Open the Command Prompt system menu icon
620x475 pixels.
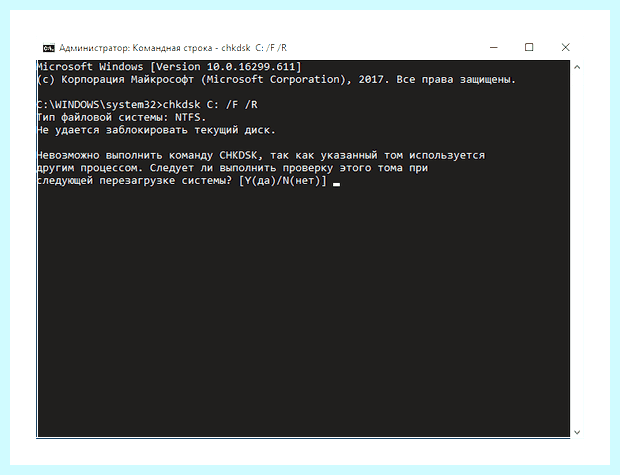(49, 48)
